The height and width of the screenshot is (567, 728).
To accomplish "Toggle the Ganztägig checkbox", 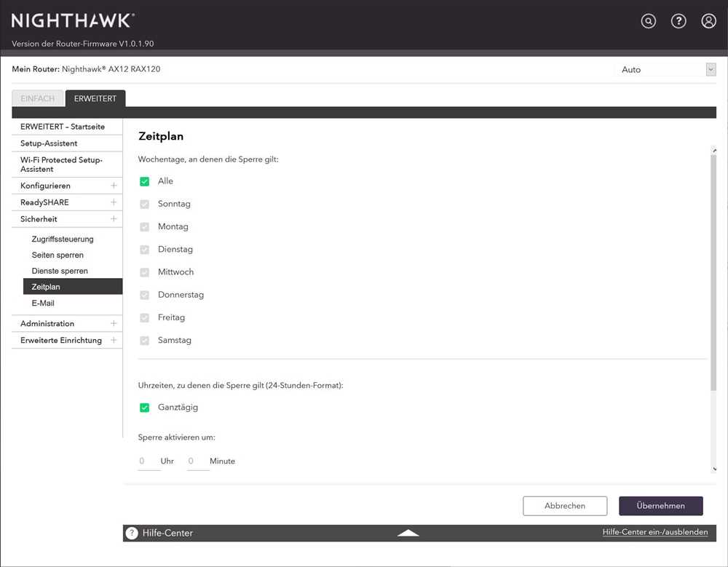I will pos(144,408).
